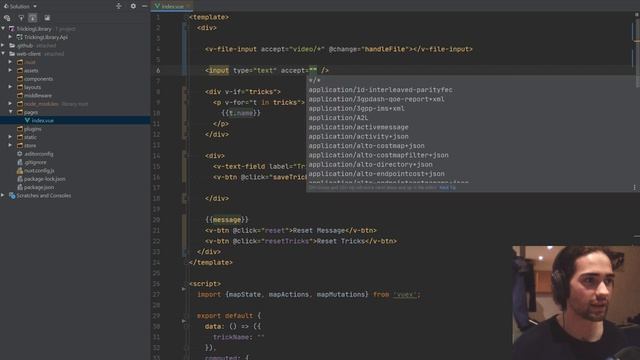Click the .gitignore file icon

coord(20,162)
